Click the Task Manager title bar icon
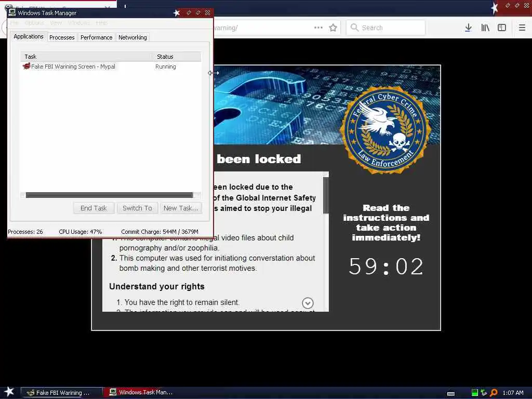This screenshot has width=532, height=399. tap(12, 12)
